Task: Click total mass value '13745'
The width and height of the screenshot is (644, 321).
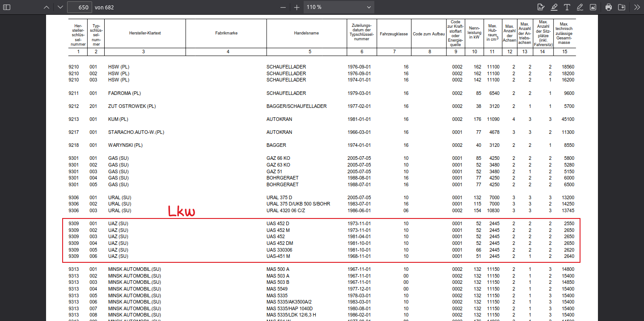Action: click(567, 210)
